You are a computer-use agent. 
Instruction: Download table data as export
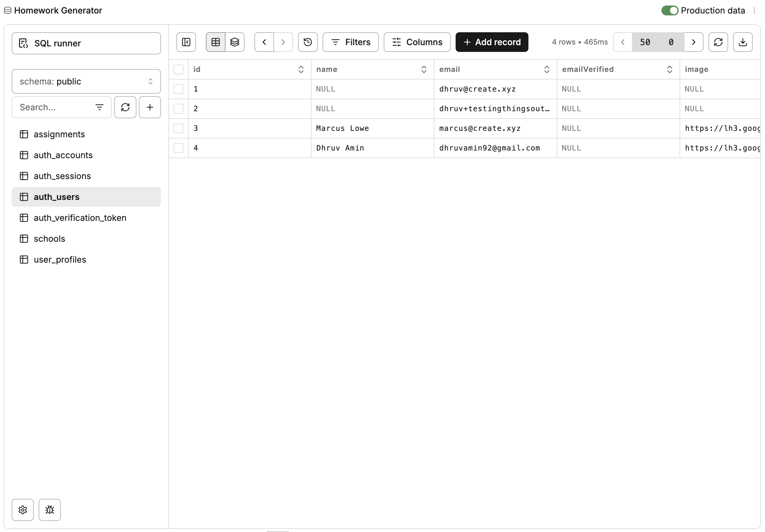(742, 42)
